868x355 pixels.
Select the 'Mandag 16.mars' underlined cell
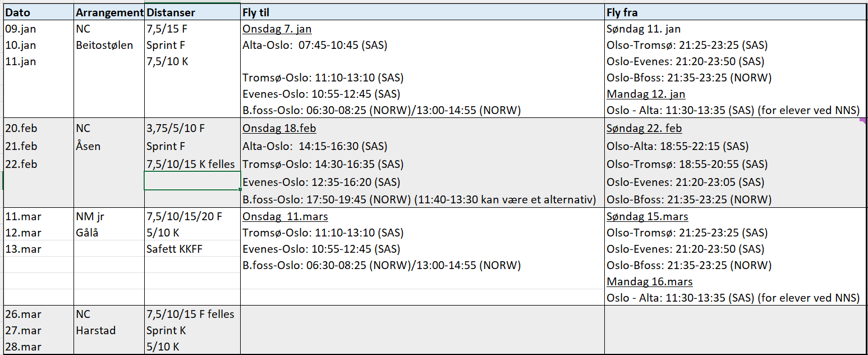pos(649,282)
